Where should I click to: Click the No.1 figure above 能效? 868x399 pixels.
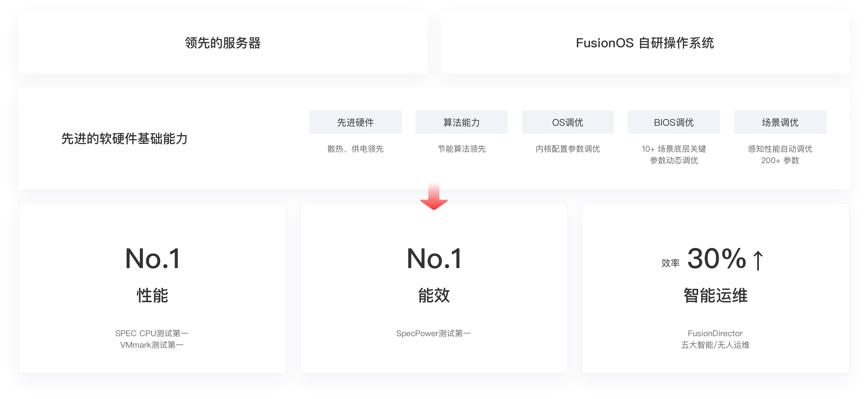click(x=434, y=259)
